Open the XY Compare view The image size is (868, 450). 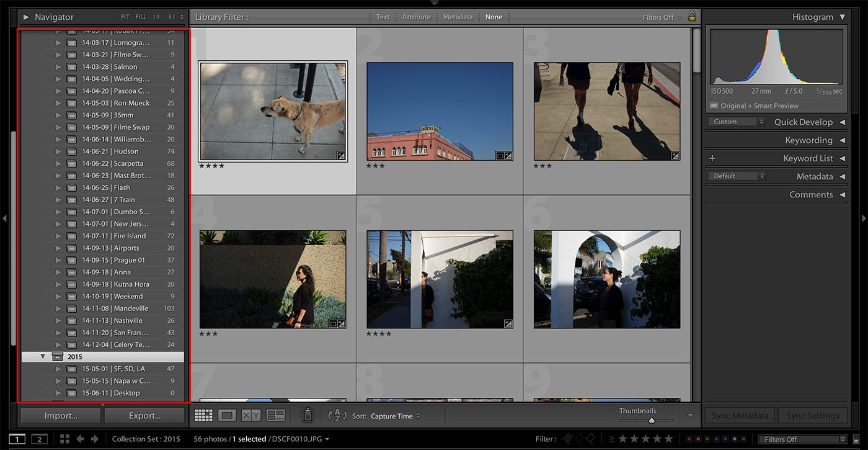click(x=251, y=415)
